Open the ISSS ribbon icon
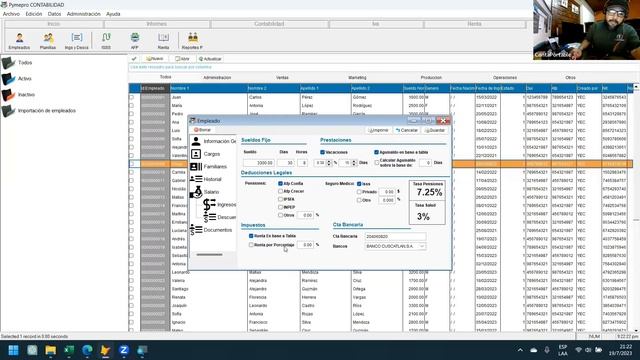Viewport: 640px width, 360px height. [x=106, y=41]
